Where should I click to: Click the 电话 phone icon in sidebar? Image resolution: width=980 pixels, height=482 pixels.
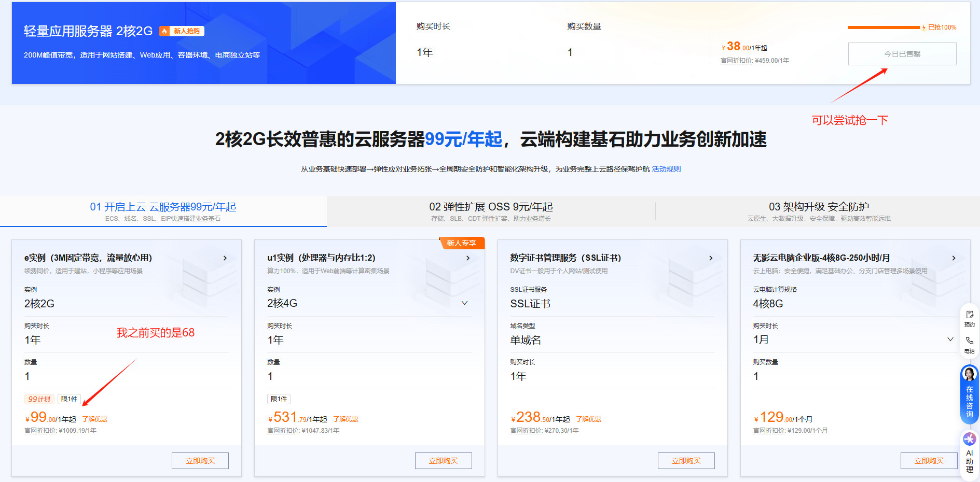point(969,344)
